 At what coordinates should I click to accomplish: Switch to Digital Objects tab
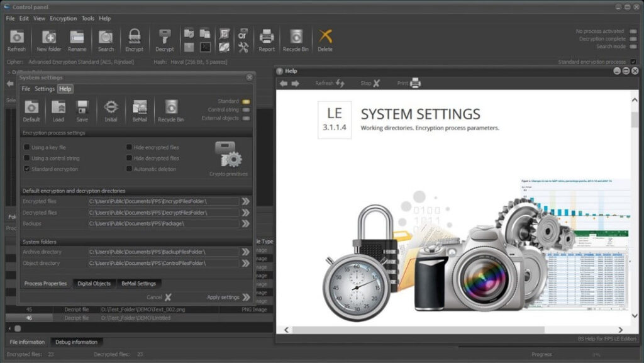pyautogui.click(x=94, y=283)
